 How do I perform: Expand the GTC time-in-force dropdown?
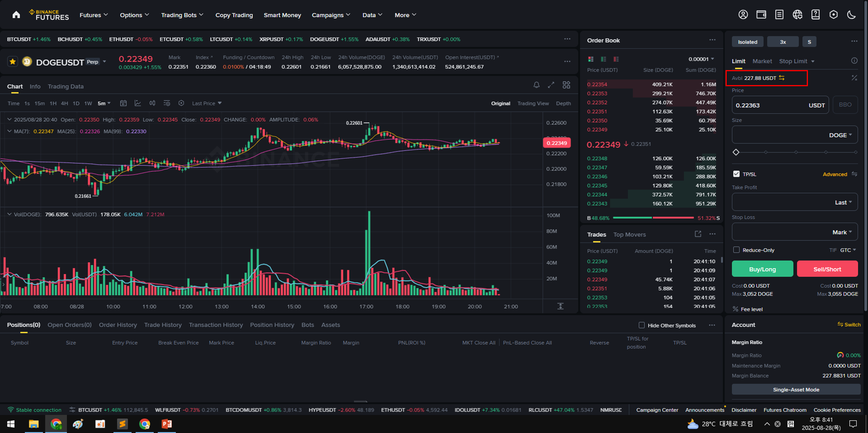[848, 250]
